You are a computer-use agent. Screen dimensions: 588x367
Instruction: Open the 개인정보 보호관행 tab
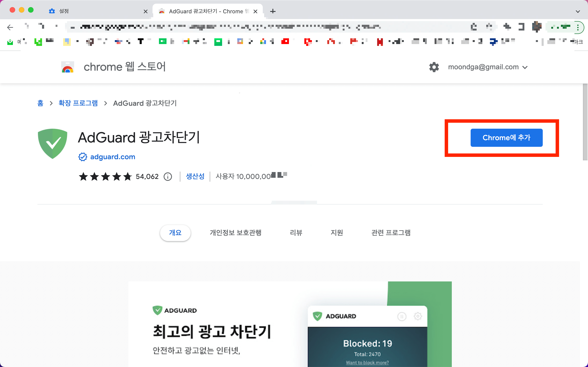point(235,233)
